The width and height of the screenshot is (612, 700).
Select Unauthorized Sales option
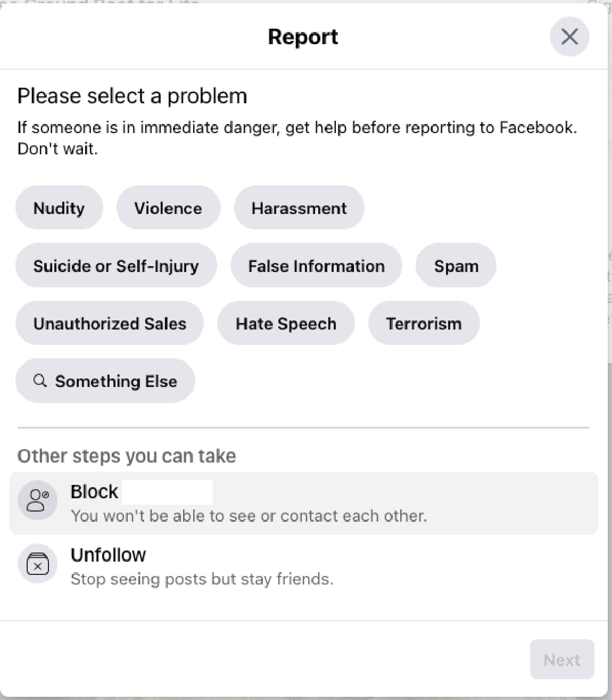[x=110, y=323]
